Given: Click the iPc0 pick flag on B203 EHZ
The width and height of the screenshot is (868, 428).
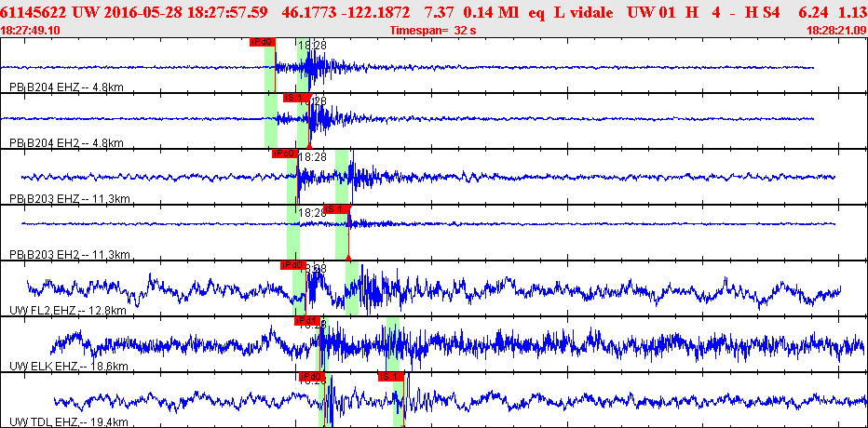Looking at the screenshot, I should click(284, 154).
